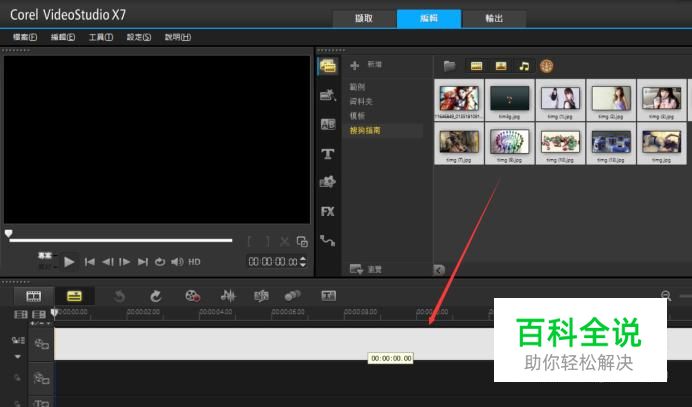Toggle Repeat playback

[160, 262]
